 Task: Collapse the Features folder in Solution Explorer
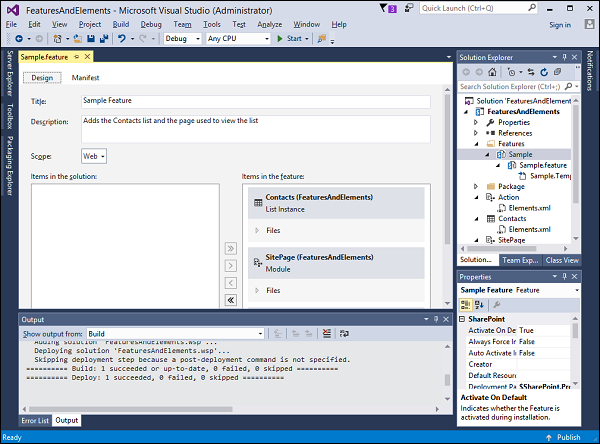478,144
